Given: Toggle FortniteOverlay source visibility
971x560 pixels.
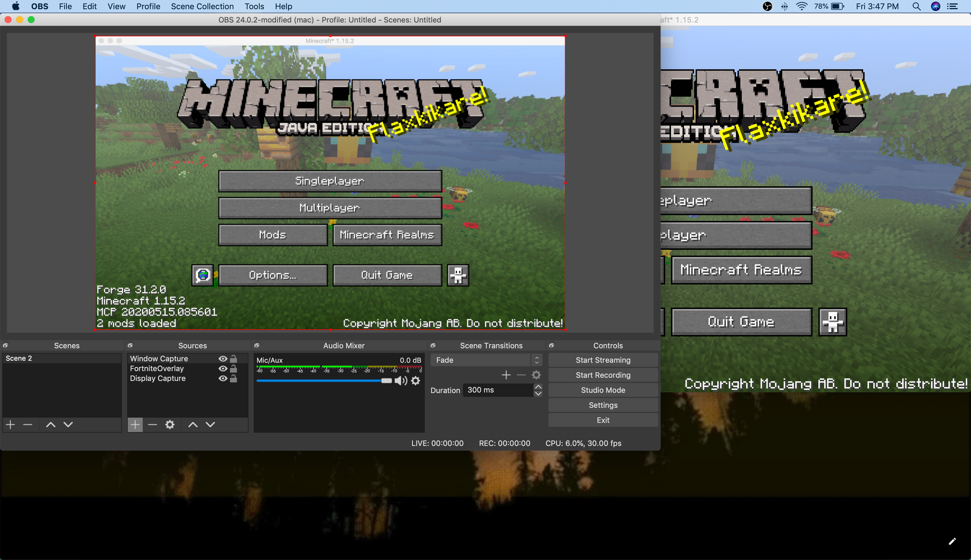Looking at the screenshot, I should 223,369.
